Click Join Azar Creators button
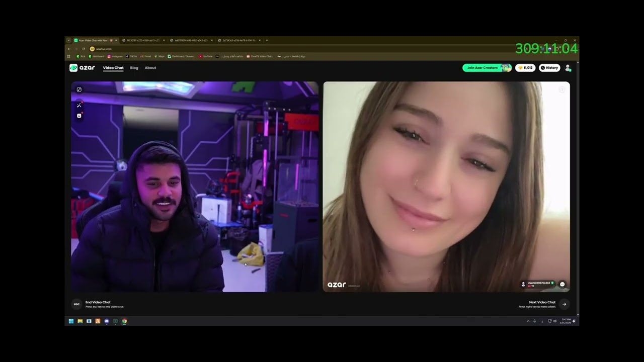This screenshot has height=362, width=644. click(x=487, y=68)
